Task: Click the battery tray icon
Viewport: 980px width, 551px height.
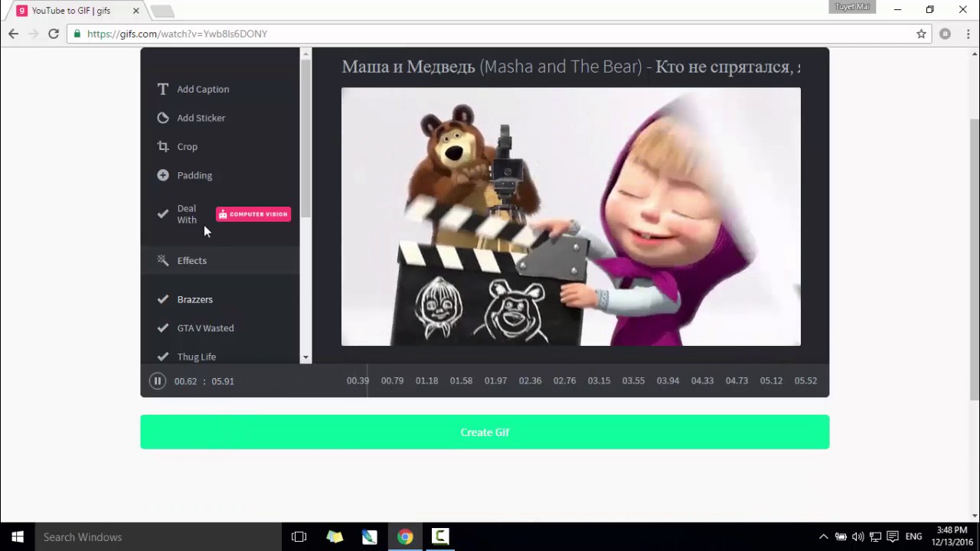Action: click(x=841, y=536)
